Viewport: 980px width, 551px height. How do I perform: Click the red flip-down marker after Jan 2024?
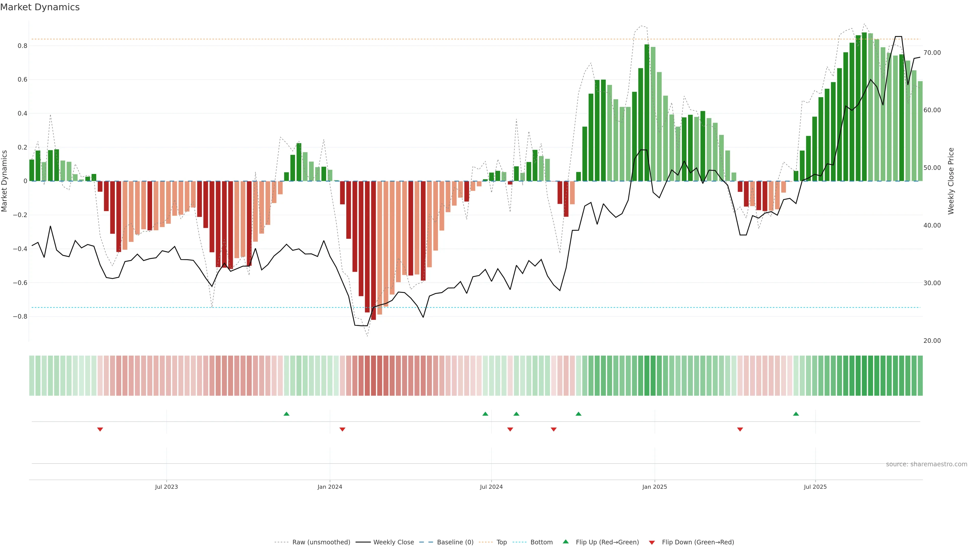(342, 429)
